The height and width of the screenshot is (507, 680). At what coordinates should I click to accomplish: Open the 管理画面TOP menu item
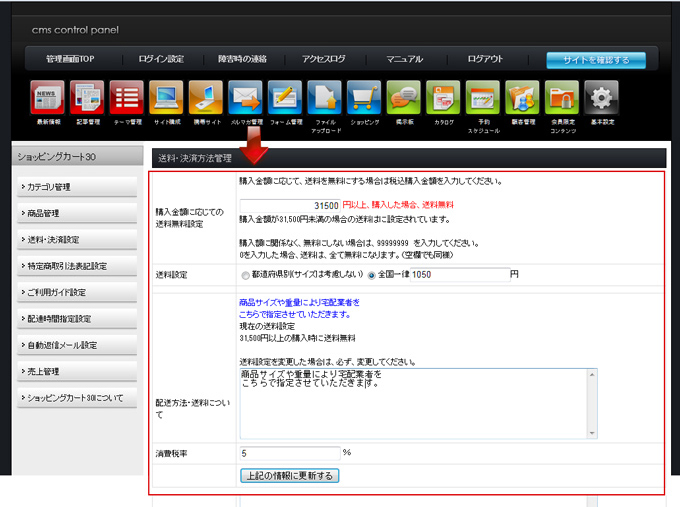point(69,59)
